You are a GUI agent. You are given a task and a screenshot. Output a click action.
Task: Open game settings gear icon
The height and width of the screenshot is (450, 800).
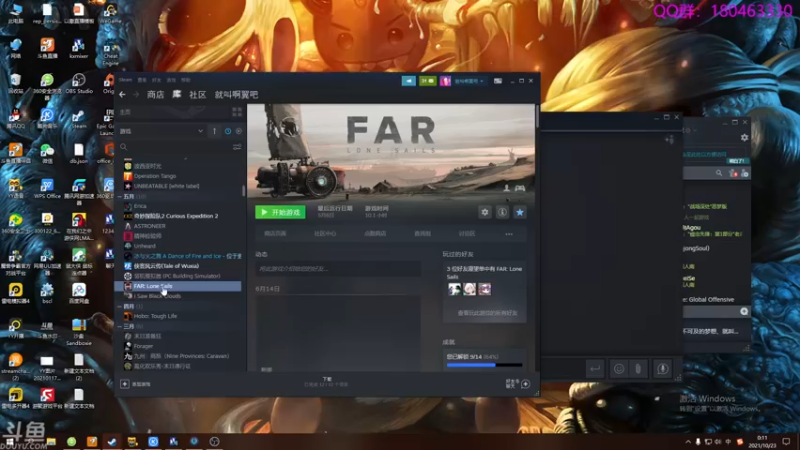point(485,212)
